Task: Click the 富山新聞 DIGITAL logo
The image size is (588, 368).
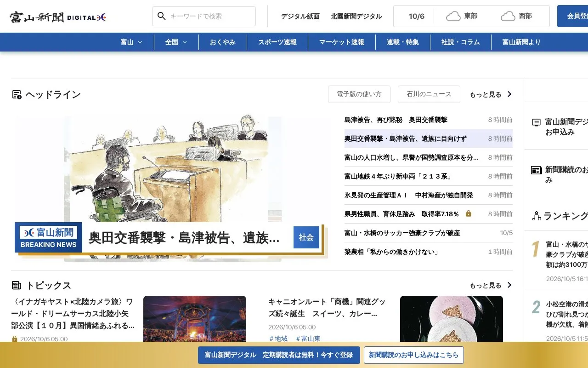Action: point(58,17)
